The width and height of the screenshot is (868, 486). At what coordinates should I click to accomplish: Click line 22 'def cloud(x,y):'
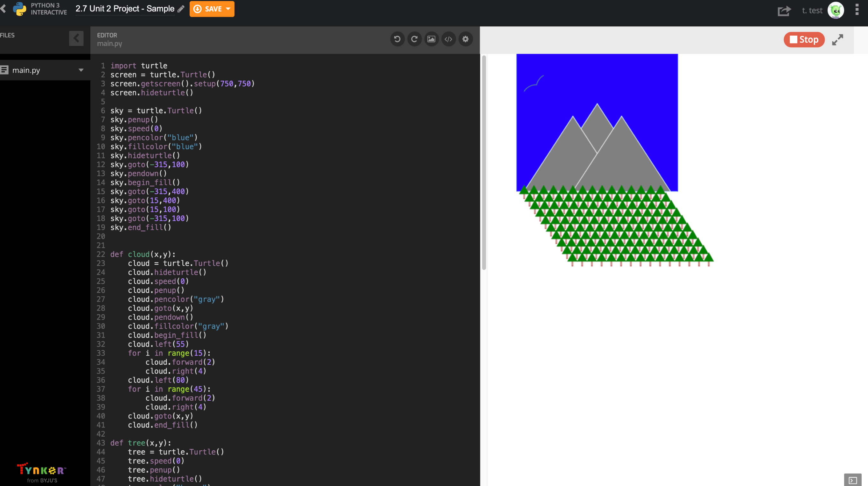(143, 254)
